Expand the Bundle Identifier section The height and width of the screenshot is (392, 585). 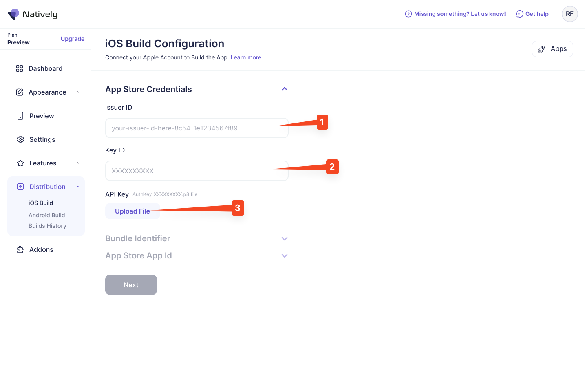(x=285, y=239)
